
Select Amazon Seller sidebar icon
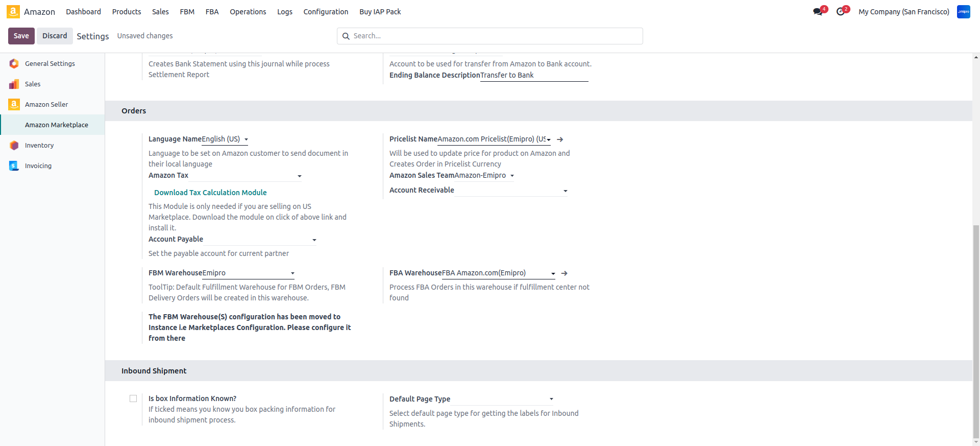coord(14,104)
